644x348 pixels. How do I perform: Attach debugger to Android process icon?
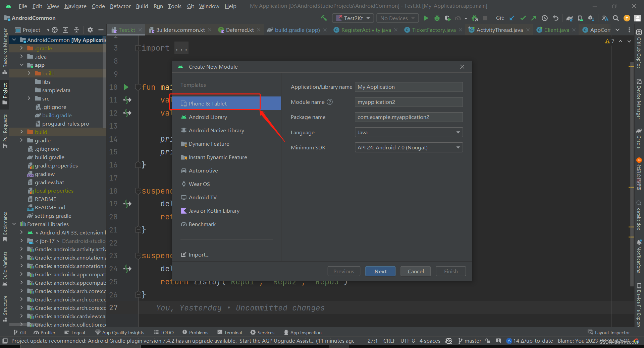(x=474, y=18)
